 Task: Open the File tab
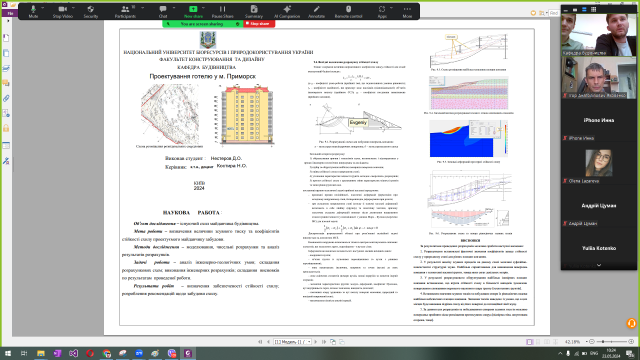10,13
